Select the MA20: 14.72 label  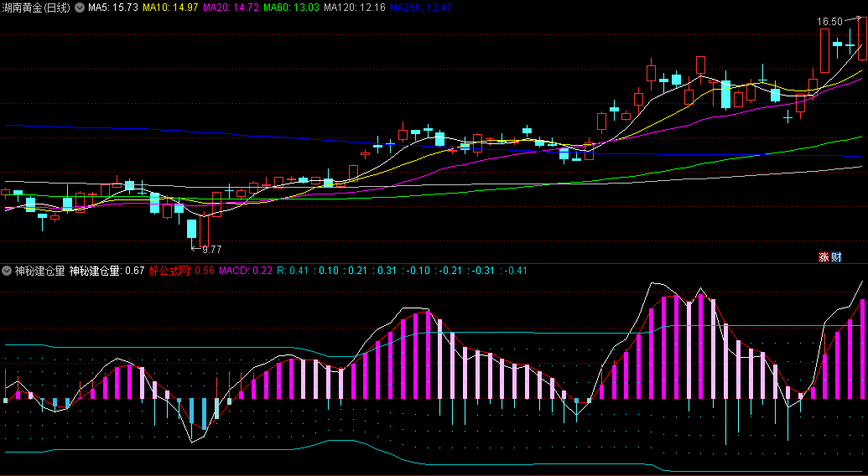(x=231, y=8)
